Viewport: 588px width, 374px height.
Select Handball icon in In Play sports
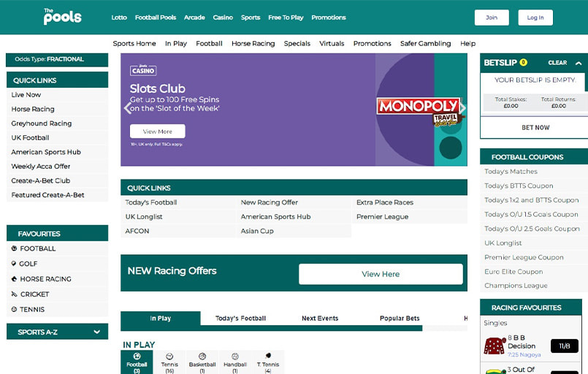(x=235, y=362)
